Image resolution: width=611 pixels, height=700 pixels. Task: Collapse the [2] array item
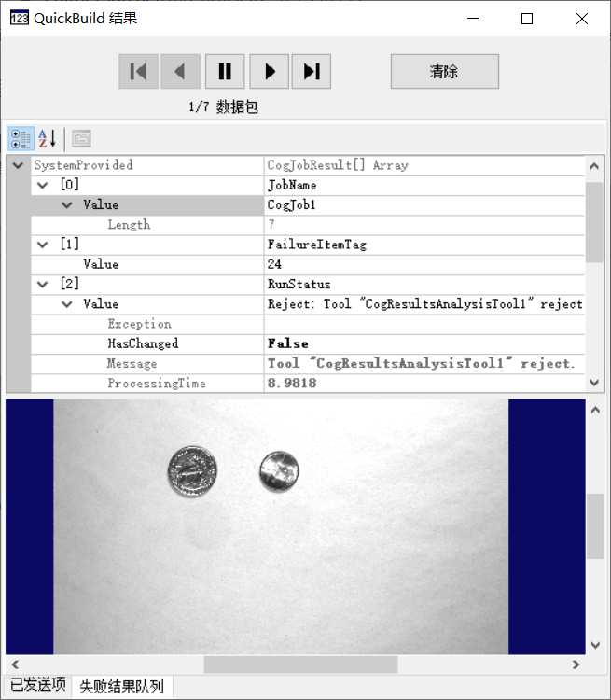click(42, 285)
